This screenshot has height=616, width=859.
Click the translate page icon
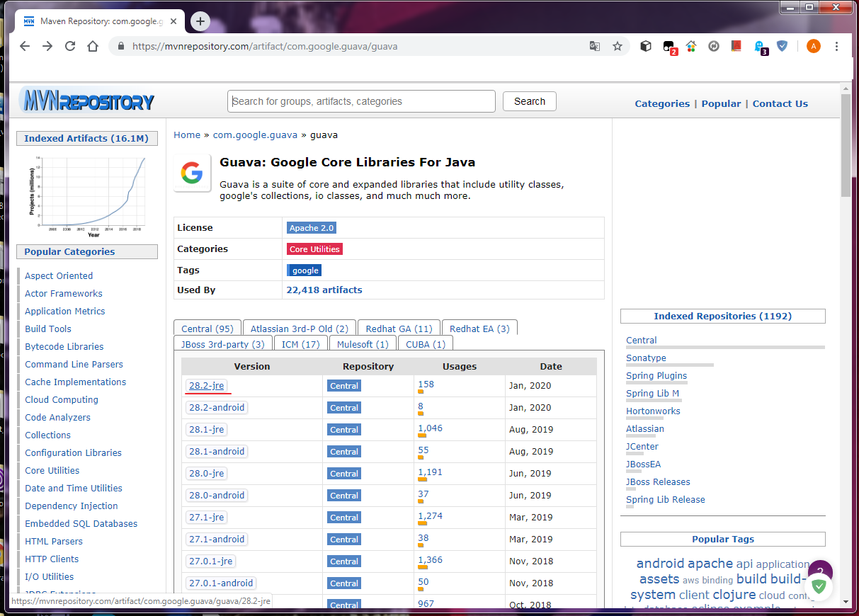click(x=595, y=46)
